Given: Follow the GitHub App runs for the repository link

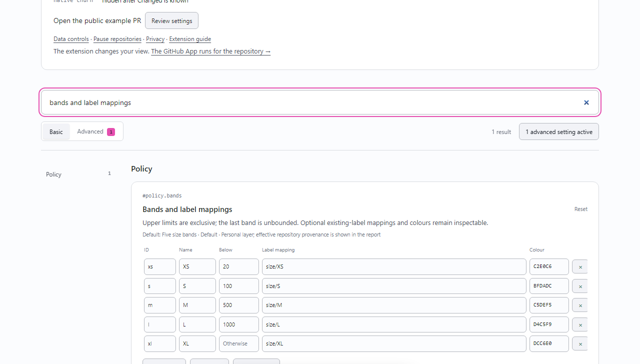Looking at the screenshot, I should tap(211, 51).
